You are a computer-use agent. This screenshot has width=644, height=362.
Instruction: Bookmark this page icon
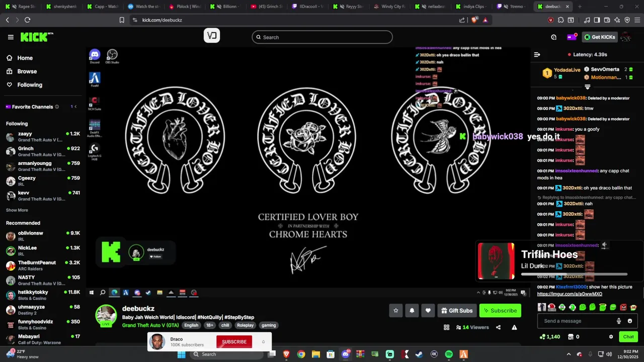122,20
